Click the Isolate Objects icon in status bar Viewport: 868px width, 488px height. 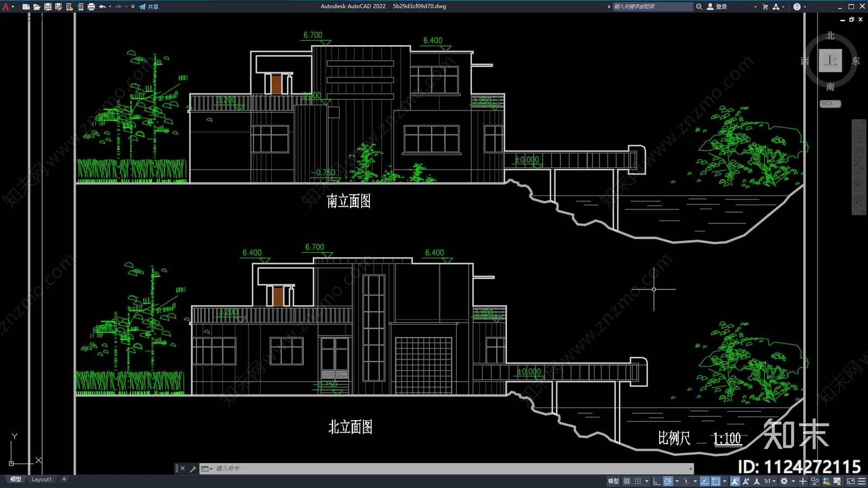tap(815, 481)
